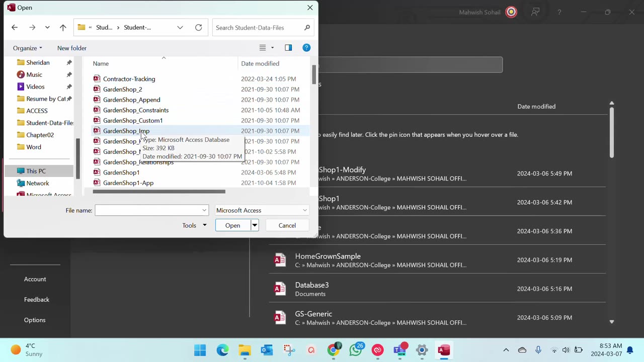Viewport: 644px width, 362px height.
Task: Click the recent list scroll down arrow
Action: coord(612,322)
